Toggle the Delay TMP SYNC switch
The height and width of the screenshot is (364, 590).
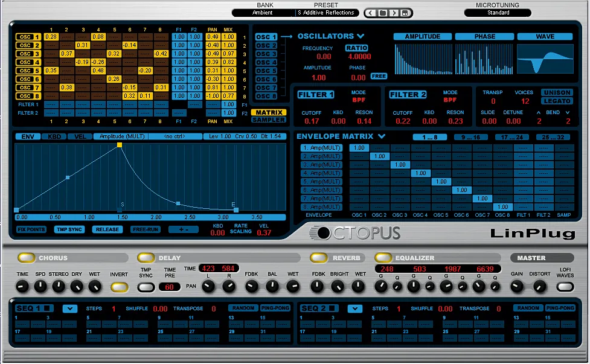146,287
